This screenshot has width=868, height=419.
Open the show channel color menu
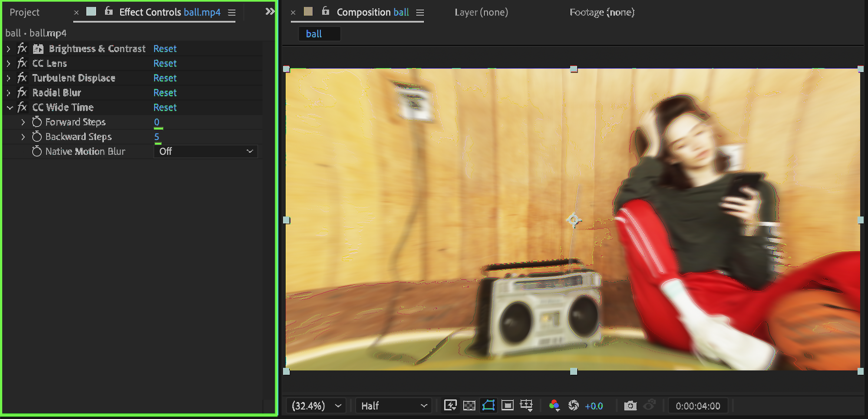pos(554,405)
